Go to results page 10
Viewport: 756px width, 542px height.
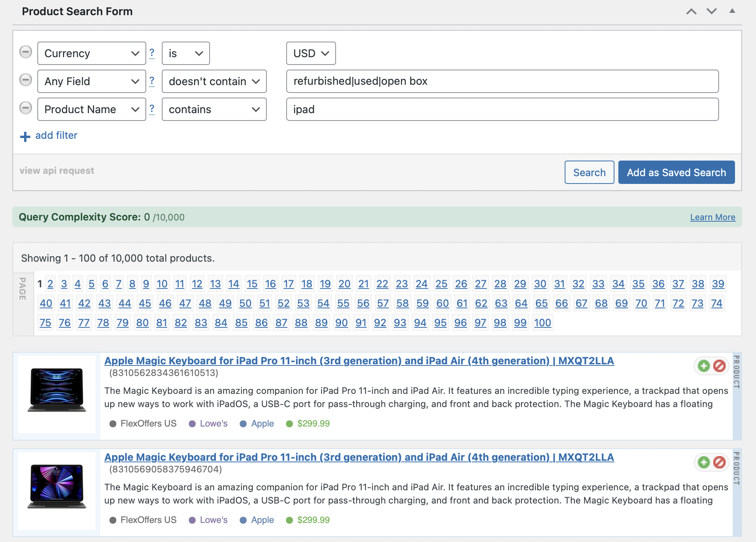tap(162, 284)
